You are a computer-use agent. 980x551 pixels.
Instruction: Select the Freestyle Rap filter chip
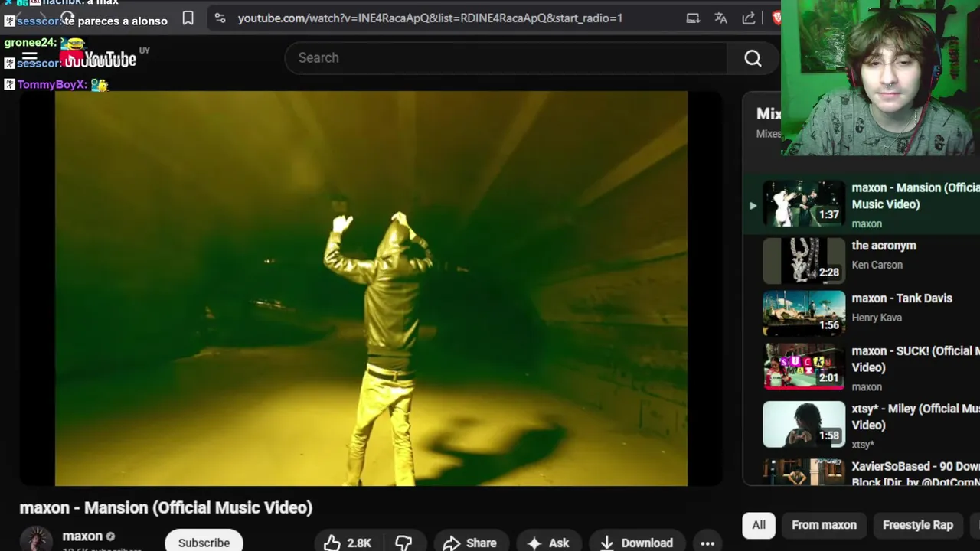click(x=917, y=525)
